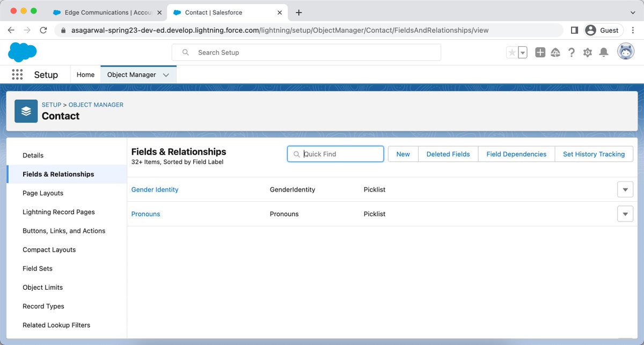The height and width of the screenshot is (345, 644).
Task: Open Page Layouts in the sidebar
Action: click(x=67, y=193)
